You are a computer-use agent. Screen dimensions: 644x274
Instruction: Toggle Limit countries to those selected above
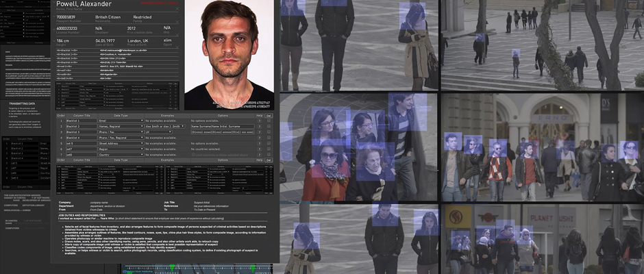pyautogui.click(x=193, y=154)
